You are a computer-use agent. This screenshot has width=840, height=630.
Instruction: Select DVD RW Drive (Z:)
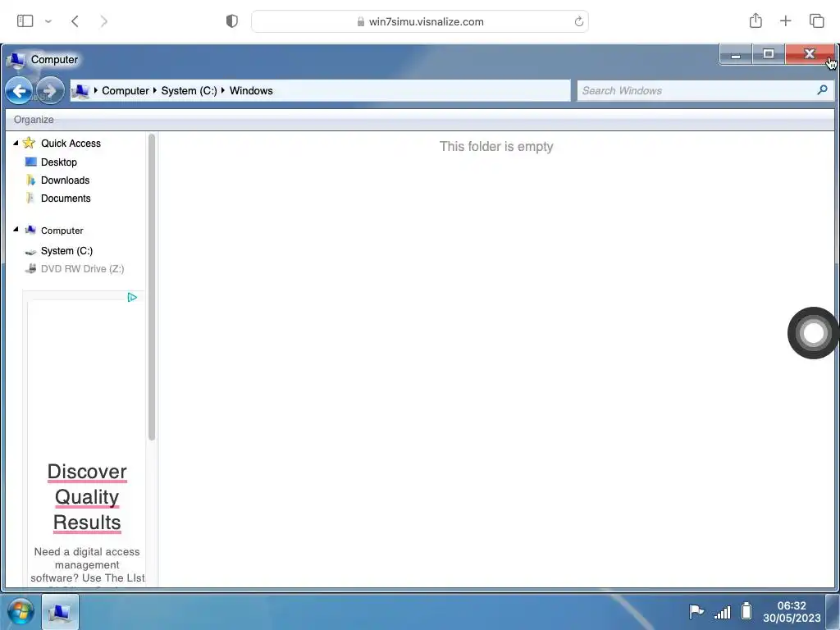coord(83,269)
